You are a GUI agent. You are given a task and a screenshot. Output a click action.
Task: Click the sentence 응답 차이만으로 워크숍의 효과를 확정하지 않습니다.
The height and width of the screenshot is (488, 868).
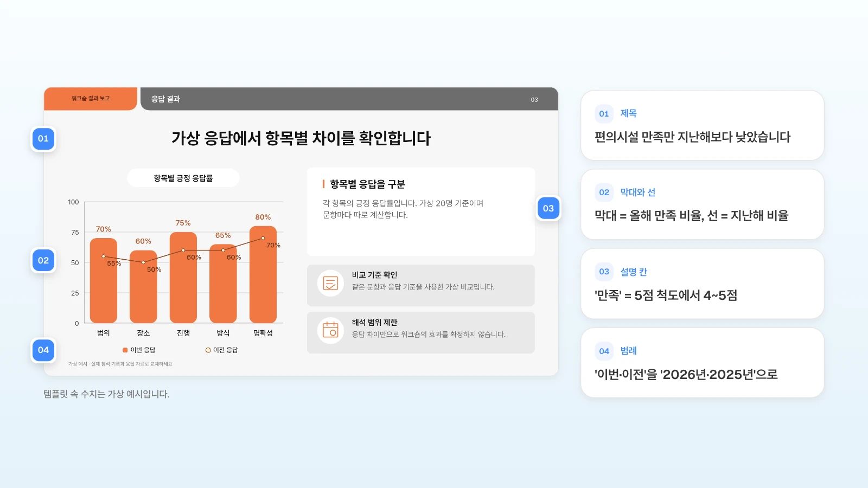(x=429, y=335)
